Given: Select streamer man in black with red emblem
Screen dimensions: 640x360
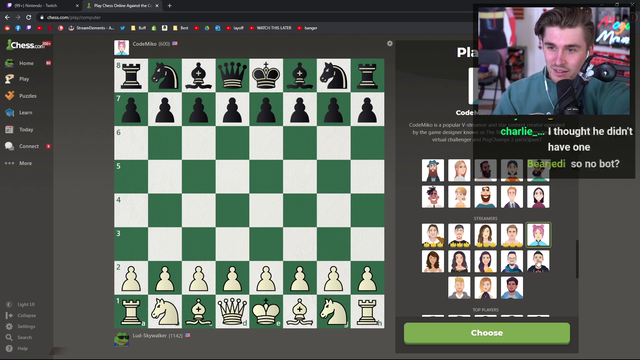Looking at the screenshot, I should (x=538, y=261).
